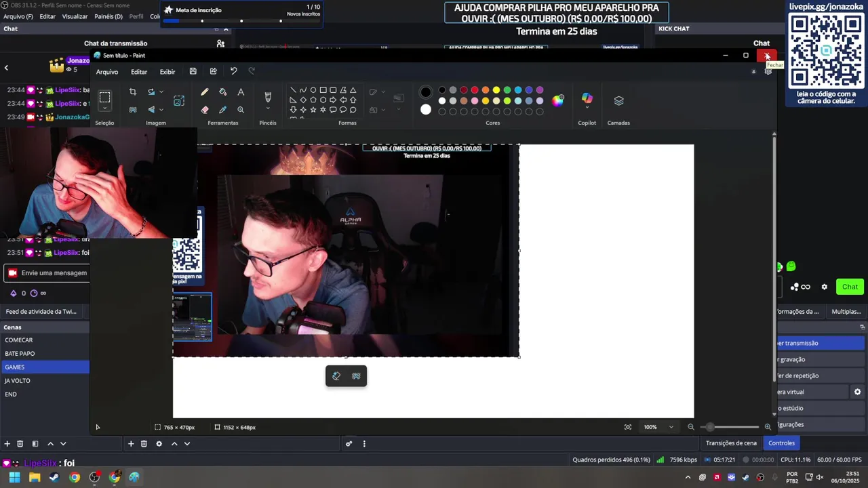
Task: Pick the five-point star shape
Action: 313,109
